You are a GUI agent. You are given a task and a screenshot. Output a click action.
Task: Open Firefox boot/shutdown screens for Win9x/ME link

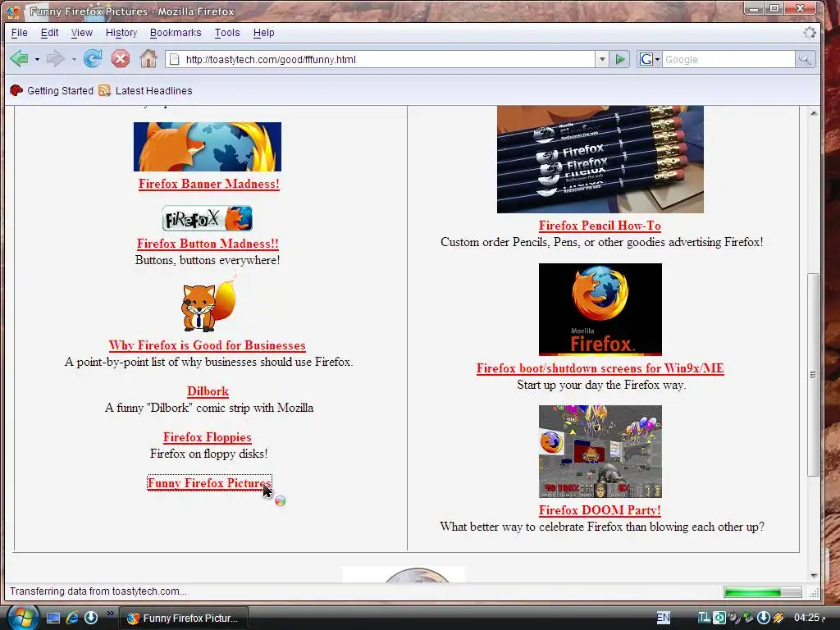tap(600, 368)
